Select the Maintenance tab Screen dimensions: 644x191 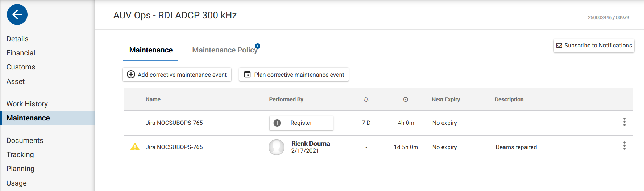[151, 50]
